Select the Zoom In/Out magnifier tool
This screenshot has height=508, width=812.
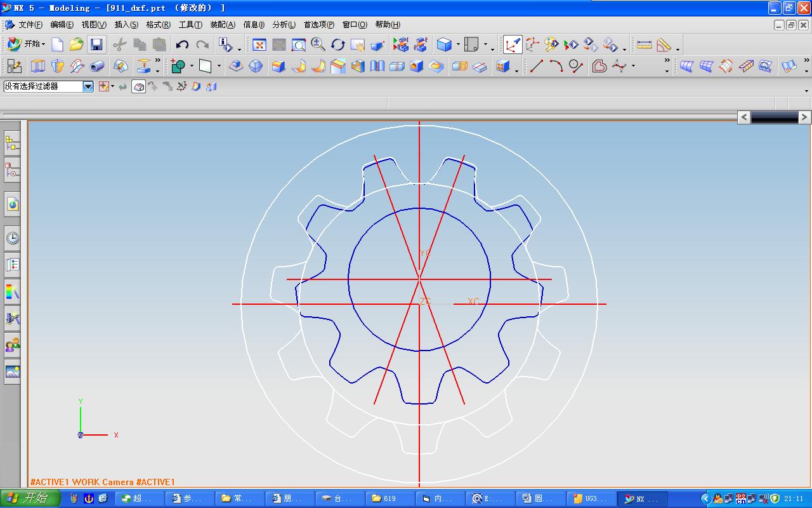click(x=318, y=44)
